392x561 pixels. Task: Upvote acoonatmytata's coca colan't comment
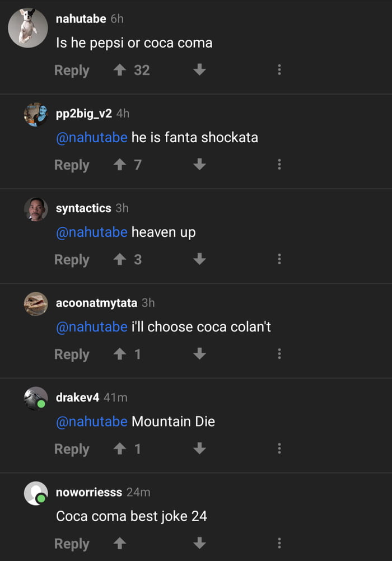coord(119,354)
